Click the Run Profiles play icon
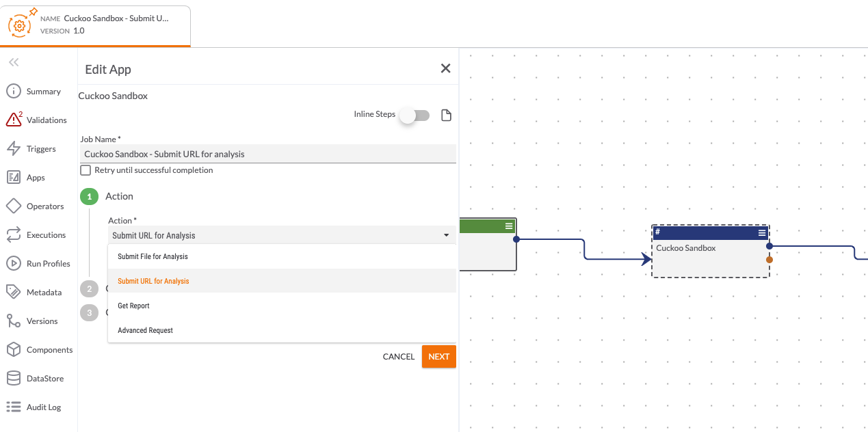Screen dimensions: 868x432 (14, 264)
